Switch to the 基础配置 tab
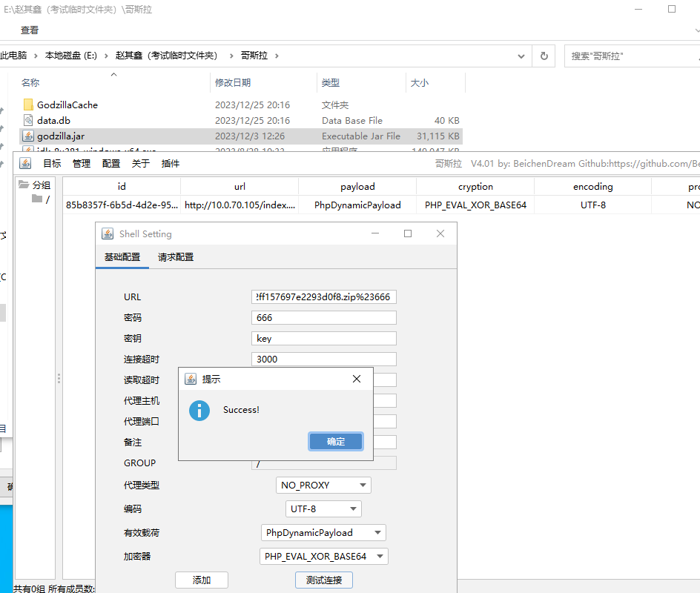Image resolution: width=700 pixels, height=593 pixels. (122, 257)
